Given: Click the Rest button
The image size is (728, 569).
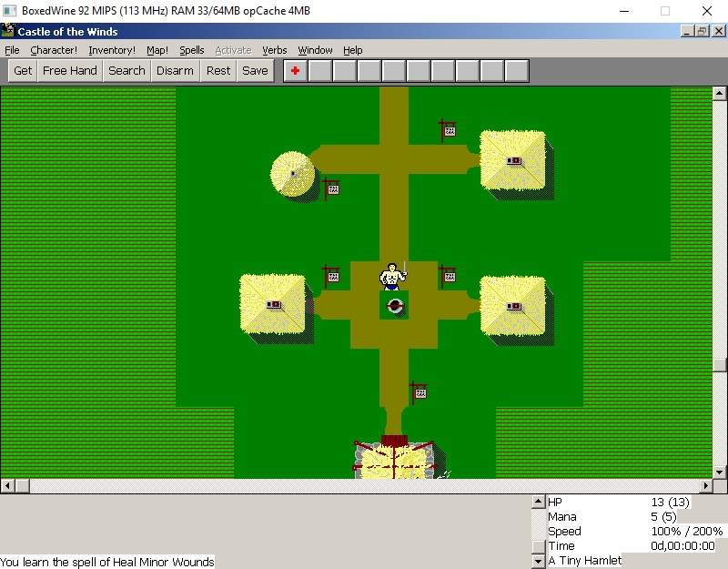Looking at the screenshot, I should point(218,71).
